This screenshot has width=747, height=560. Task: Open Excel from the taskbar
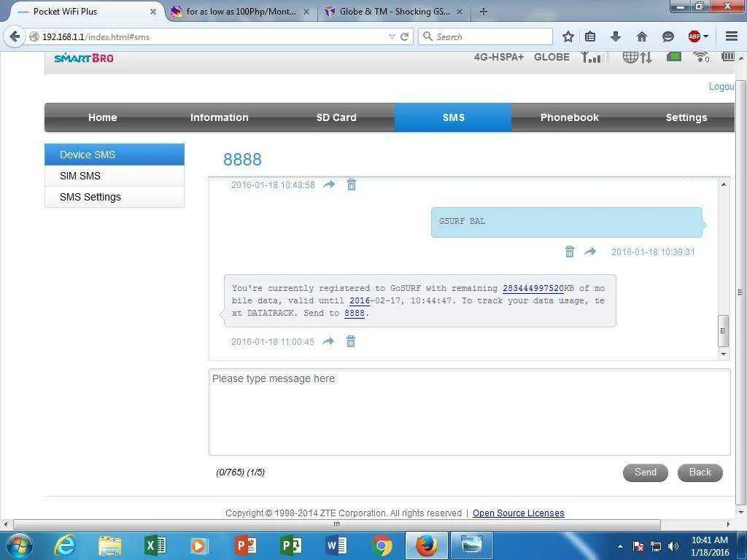pos(155,545)
